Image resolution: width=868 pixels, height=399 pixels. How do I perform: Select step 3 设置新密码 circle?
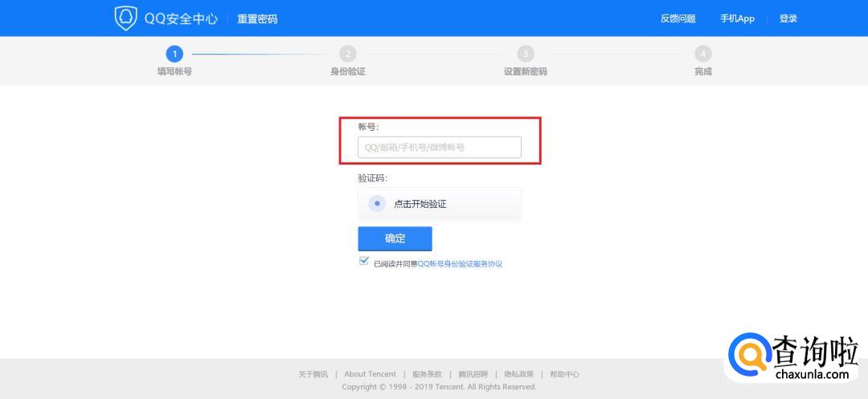pos(526,54)
